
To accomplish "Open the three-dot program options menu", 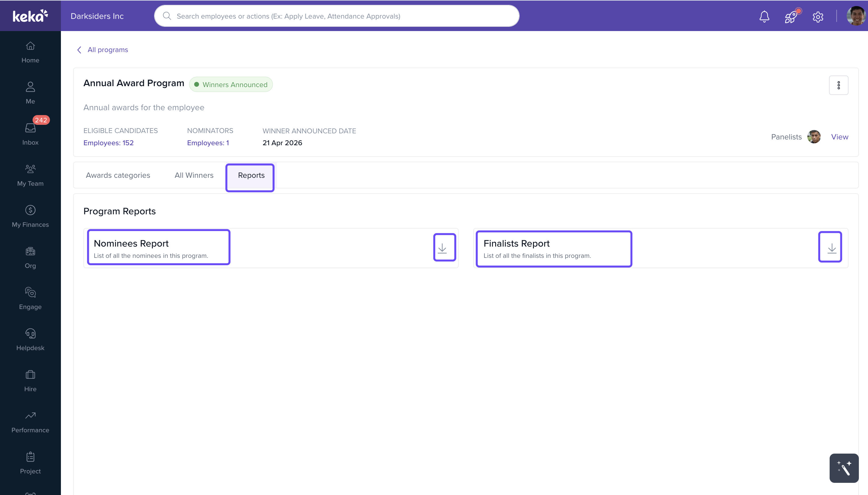I will (838, 85).
